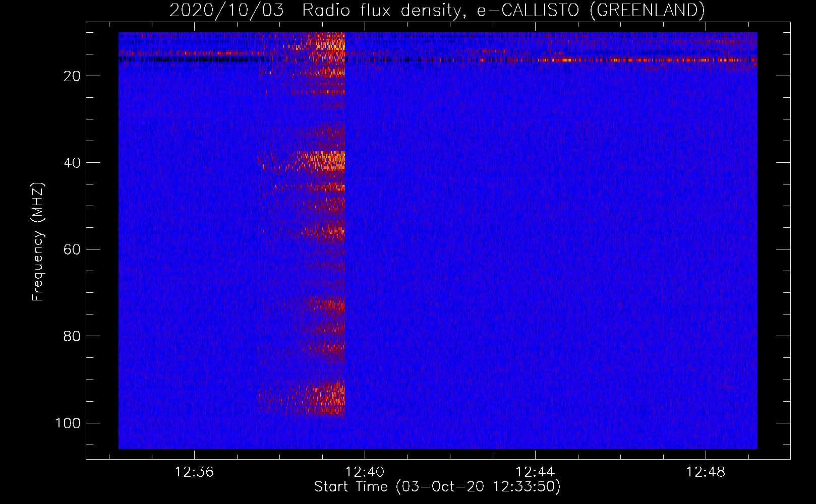The height and width of the screenshot is (504, 816).
Task: Click the 20 MHz frequency tick label
Action: pos(72,76)
